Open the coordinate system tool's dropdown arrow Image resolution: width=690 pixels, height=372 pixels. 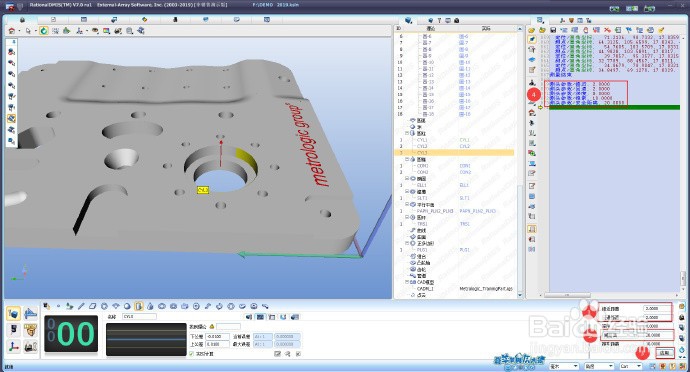pos(86,31)
